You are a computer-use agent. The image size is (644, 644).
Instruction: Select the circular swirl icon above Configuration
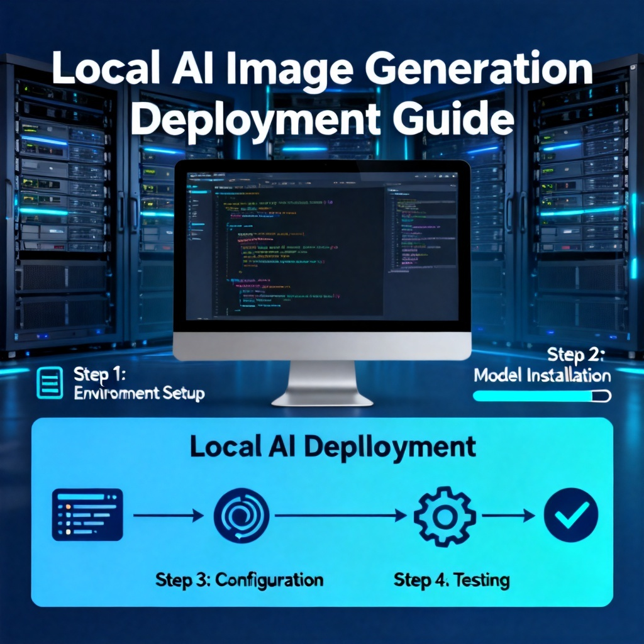tap(241, 516)
